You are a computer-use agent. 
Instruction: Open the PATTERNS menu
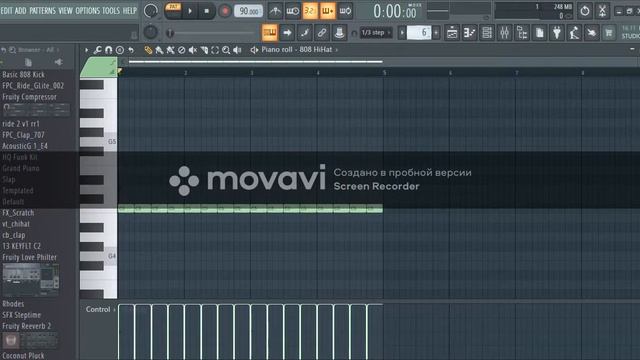pos(42,11)
